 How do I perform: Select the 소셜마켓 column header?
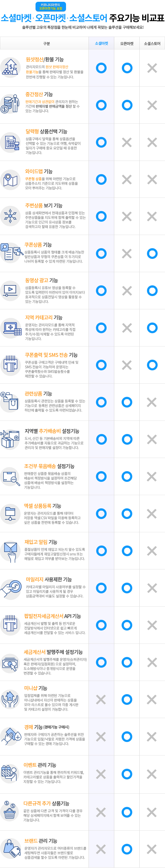tap(102, 44)
